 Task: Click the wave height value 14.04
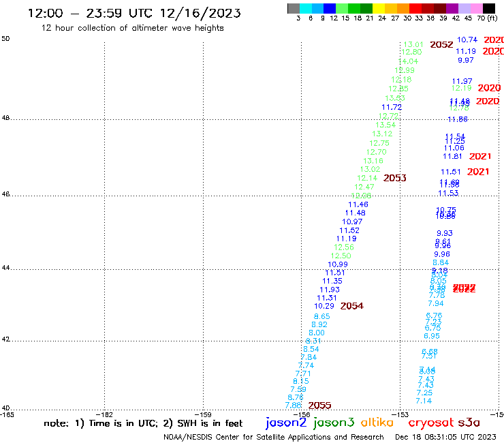(408, 61)
